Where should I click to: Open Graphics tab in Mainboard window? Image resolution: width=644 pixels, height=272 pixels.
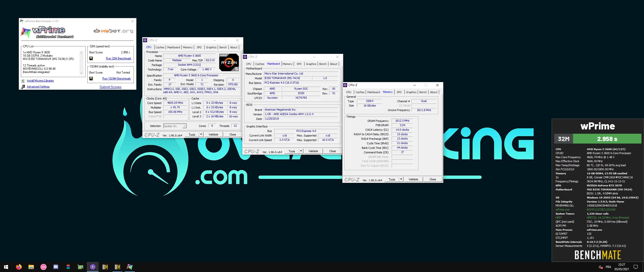311,64
